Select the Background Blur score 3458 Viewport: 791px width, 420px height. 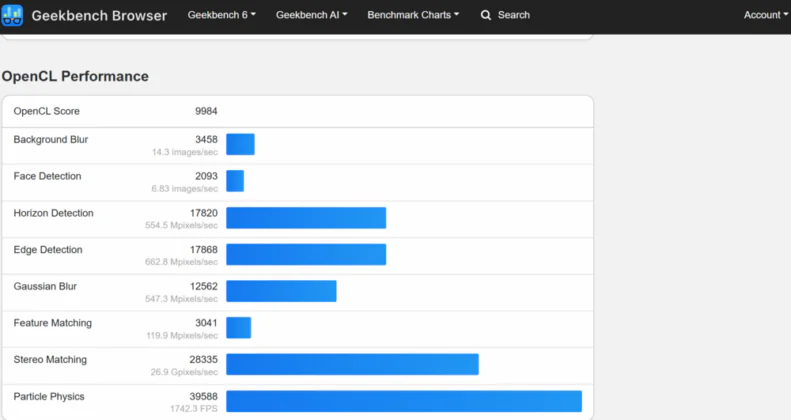coord(206,139)
